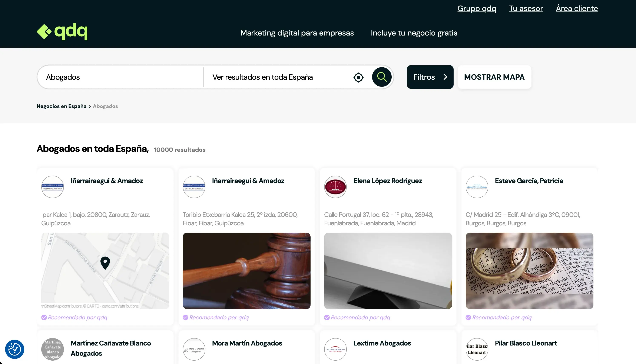
Task: Open Lextime Abogados listing title
Action: pyautogui.click(x=382, y=343)
